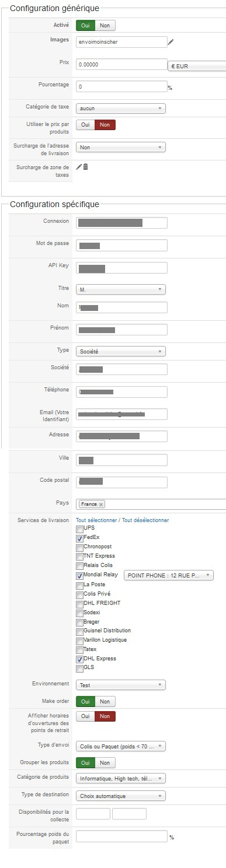Click the Prix input field
The width and height of the screenshot is (226, 868).
[121, 66]
